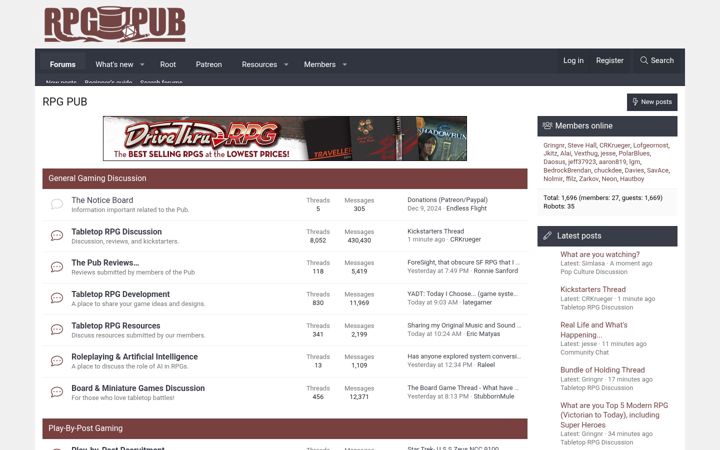This screenshot has width=720, height=450.
Task: View Raleel user profile
Action: [486, 365]
